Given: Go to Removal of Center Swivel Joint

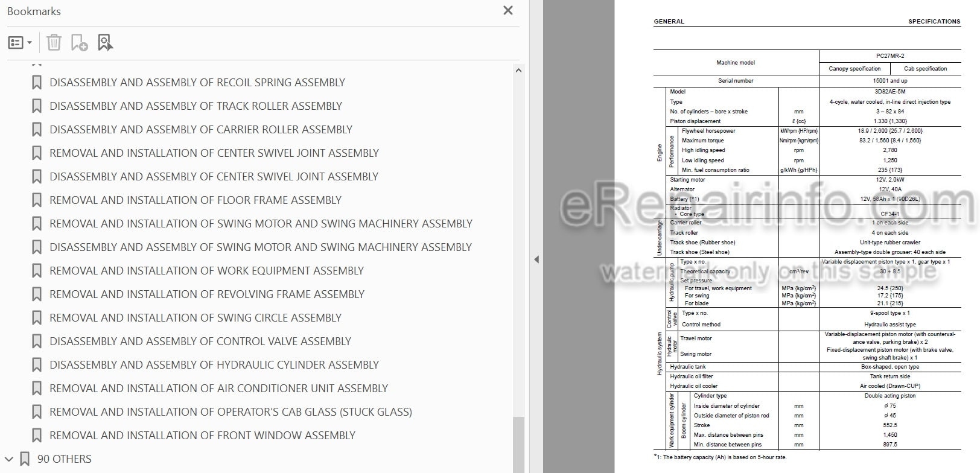Looking at the screenshot, I should 214,153.
